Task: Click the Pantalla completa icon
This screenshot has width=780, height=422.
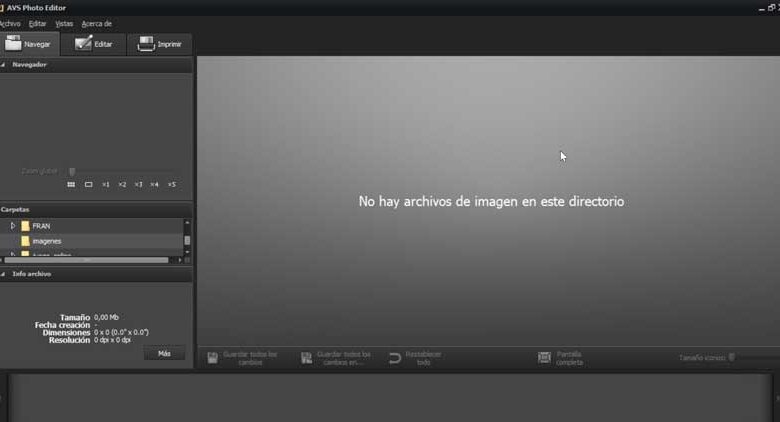Action: click(544, 358)
